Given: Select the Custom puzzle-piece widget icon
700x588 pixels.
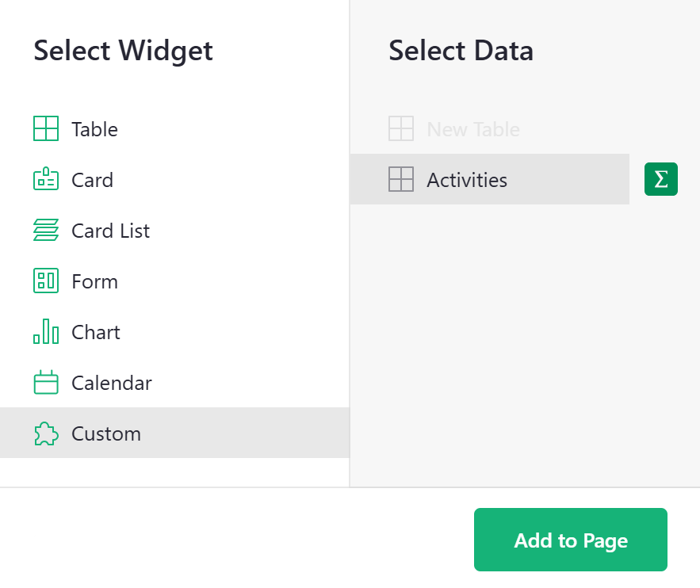Looking at the screenshot, I should coord(46,433).
